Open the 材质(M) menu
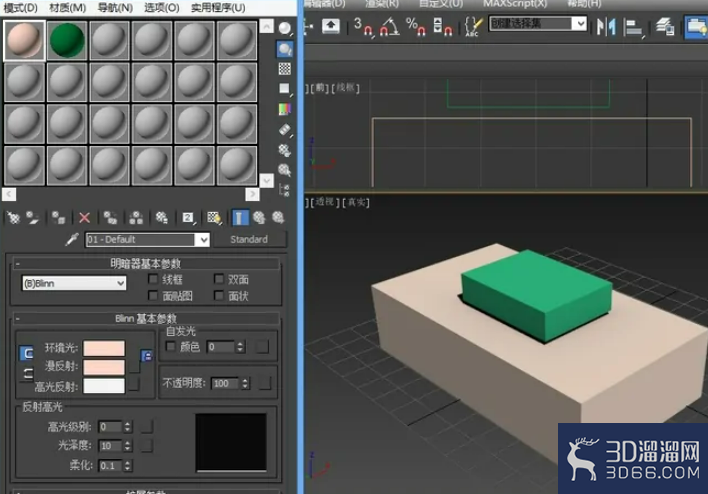 (x=67, y=8)
